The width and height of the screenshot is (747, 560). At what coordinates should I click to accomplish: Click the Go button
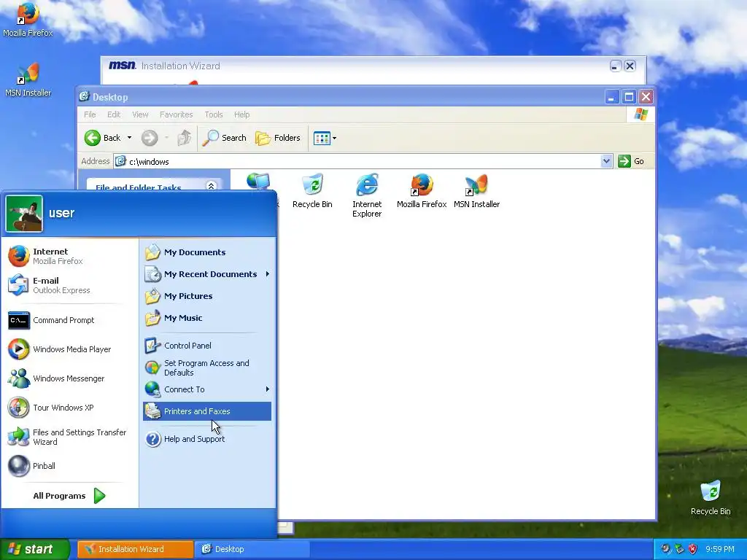631,161
